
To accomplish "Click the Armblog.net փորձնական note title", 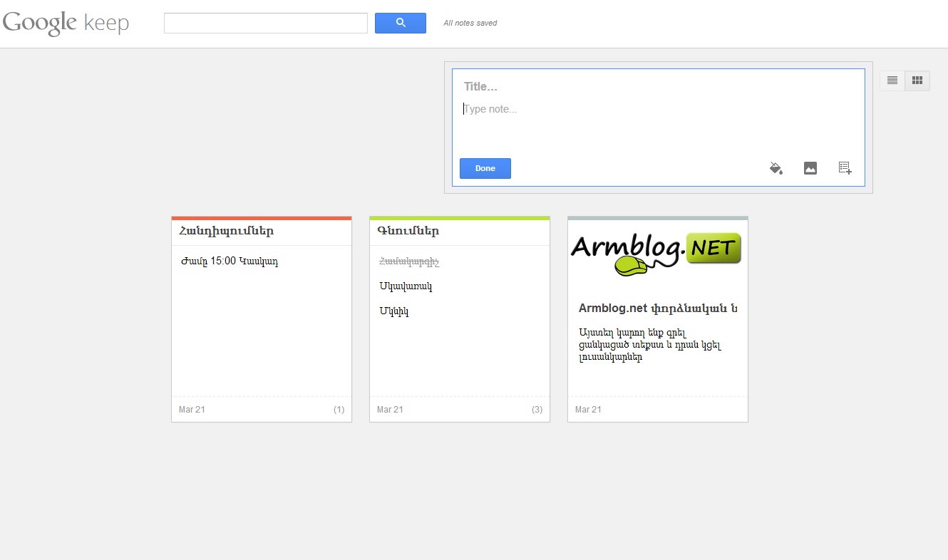I will click(x=658, y=308).
